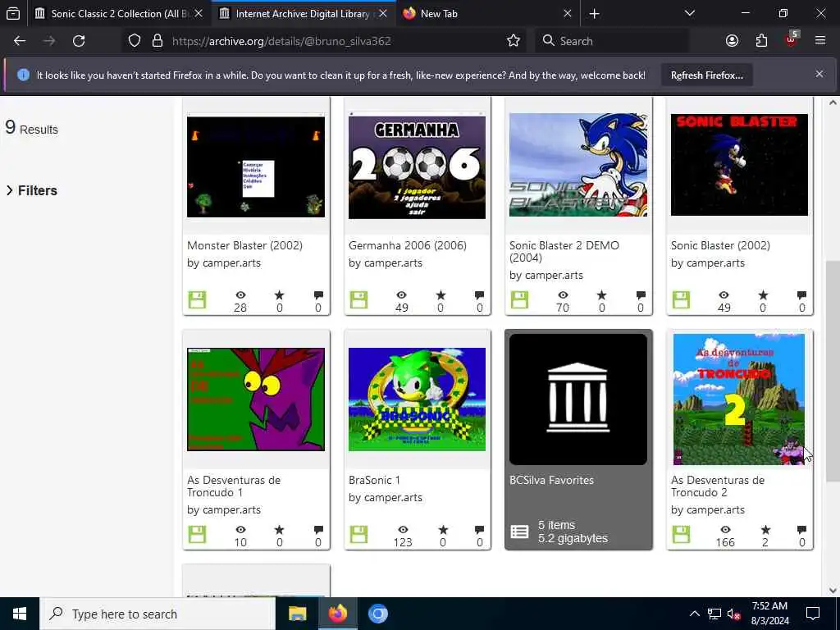Screen dimensions: 840x630
Task: Click the Monster Blaster thumbnail image
Action: (x=256, y=167)
